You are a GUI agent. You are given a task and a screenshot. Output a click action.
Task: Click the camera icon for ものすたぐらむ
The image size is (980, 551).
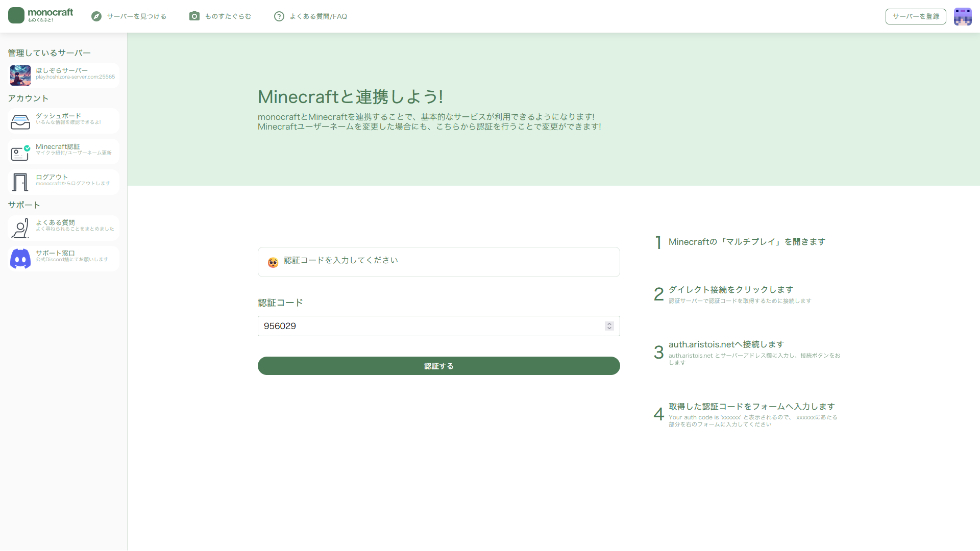click(x=194, y=16)
